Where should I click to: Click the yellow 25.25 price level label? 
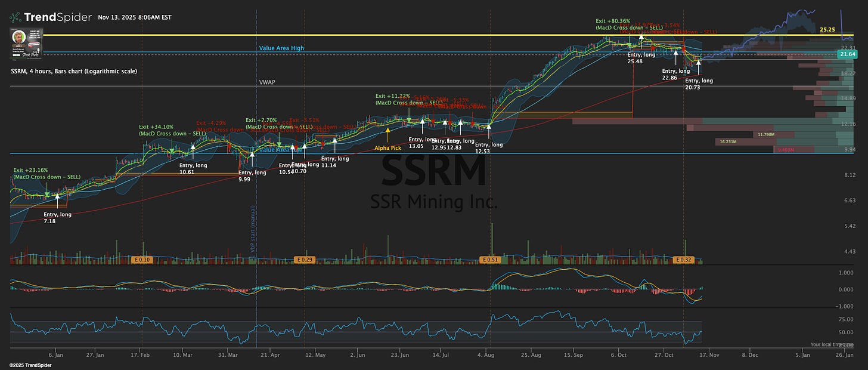click(x=827, y=29)
